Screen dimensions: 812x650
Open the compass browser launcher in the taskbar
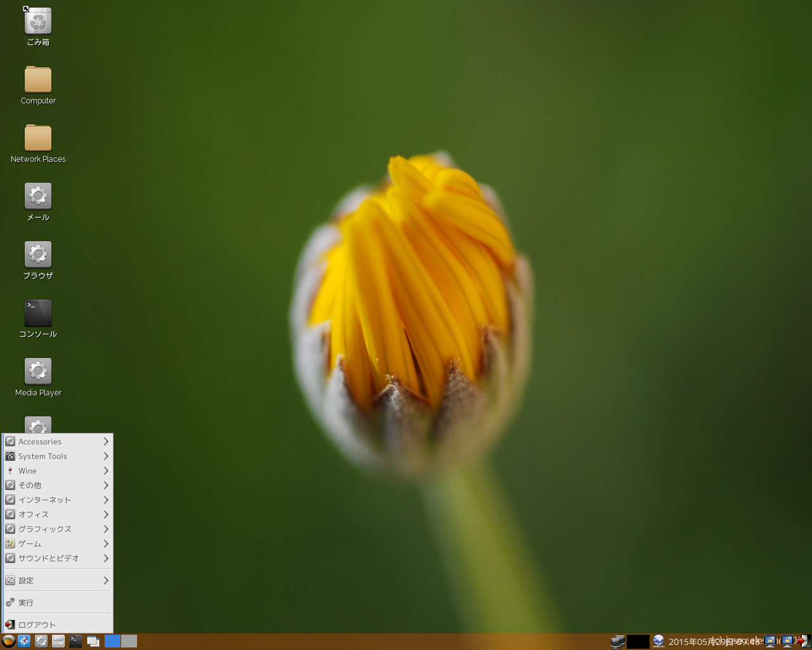[24, 641]
